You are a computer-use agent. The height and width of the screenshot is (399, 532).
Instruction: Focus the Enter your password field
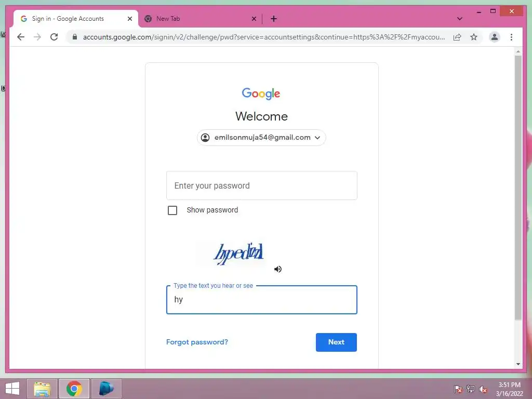point(262,185)
